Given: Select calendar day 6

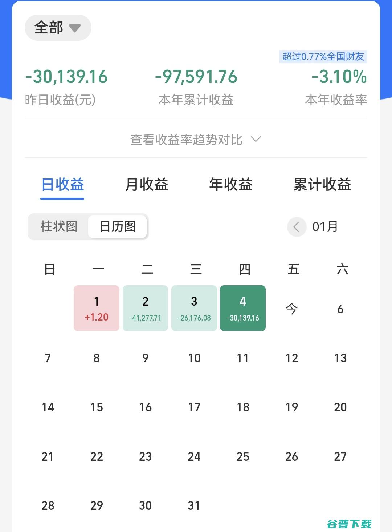Looking at the screenshot, I should (340, 309).
